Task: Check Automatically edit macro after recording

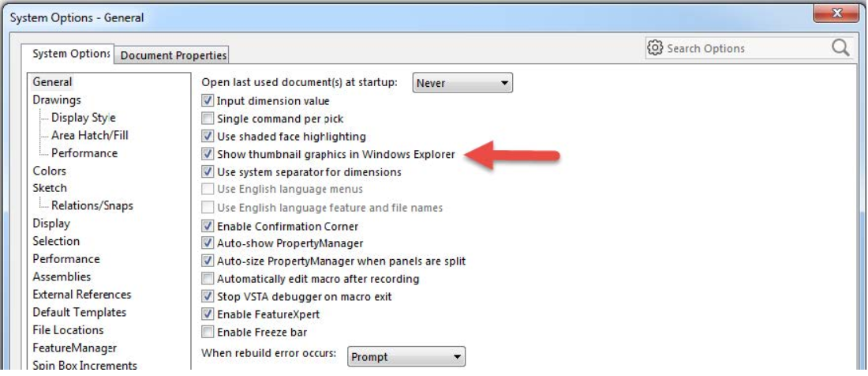Action: [x=208, y=279]
